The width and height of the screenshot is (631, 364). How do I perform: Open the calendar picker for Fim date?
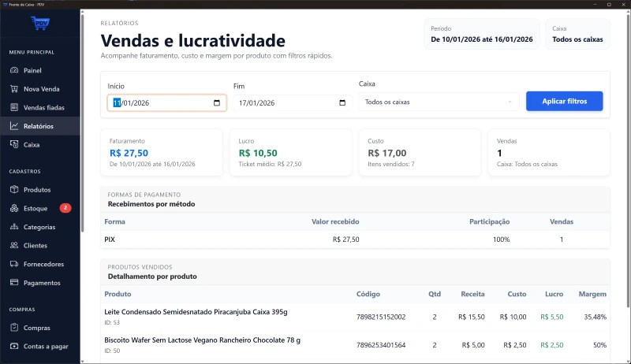(x=342, y=102)
